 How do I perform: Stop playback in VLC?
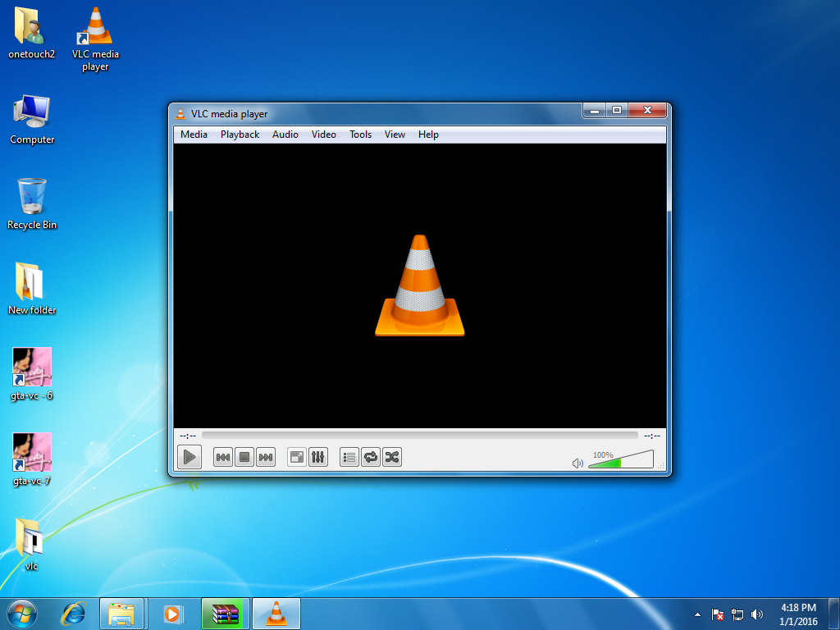tap(244, 457)
